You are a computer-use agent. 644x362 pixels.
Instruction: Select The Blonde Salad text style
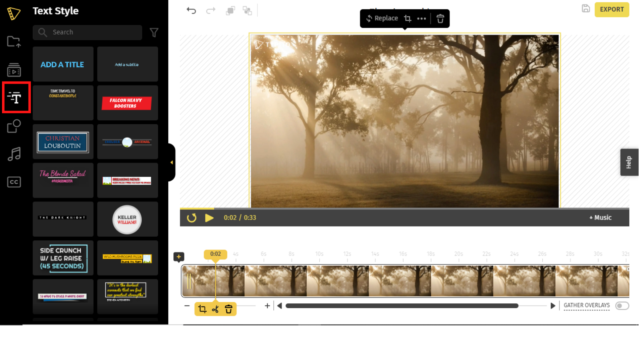coord(63,180)
